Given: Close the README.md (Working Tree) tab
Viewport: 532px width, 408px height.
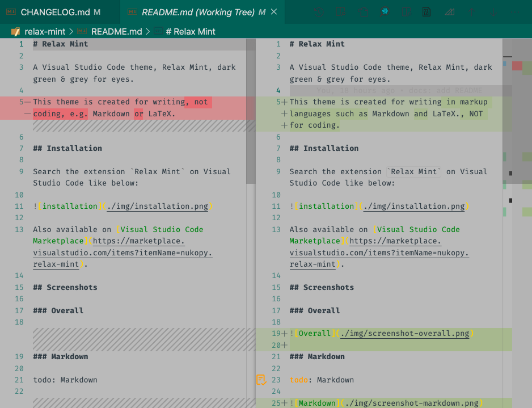Looking at the screenshot, I should (274, 12).
